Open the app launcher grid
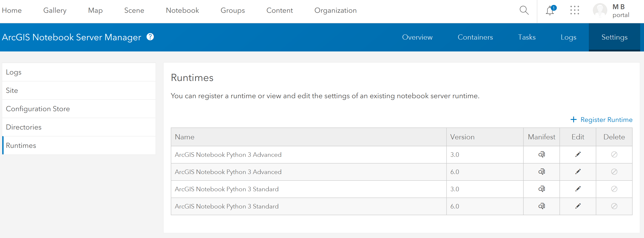 point(575,11)
